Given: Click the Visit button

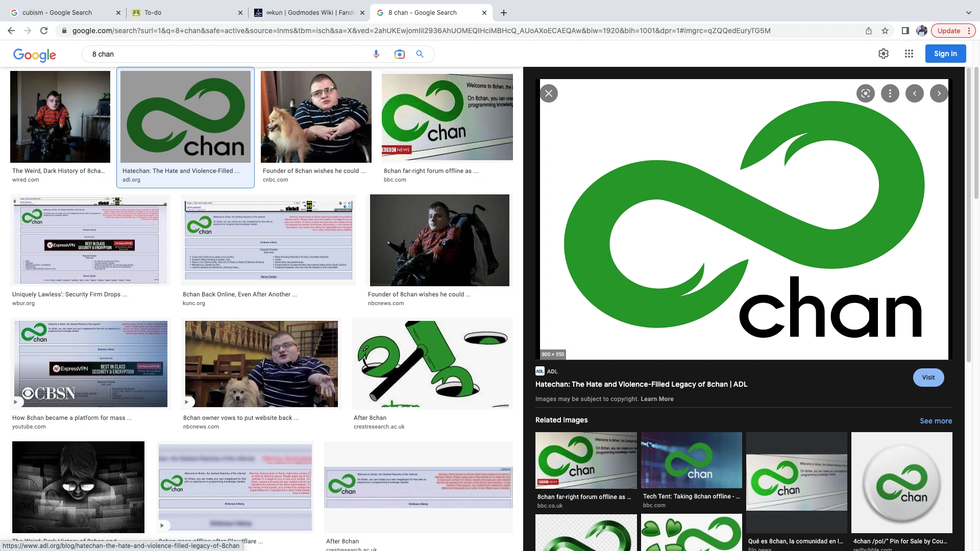Looking at the screenshot, I should pos(928,378).
